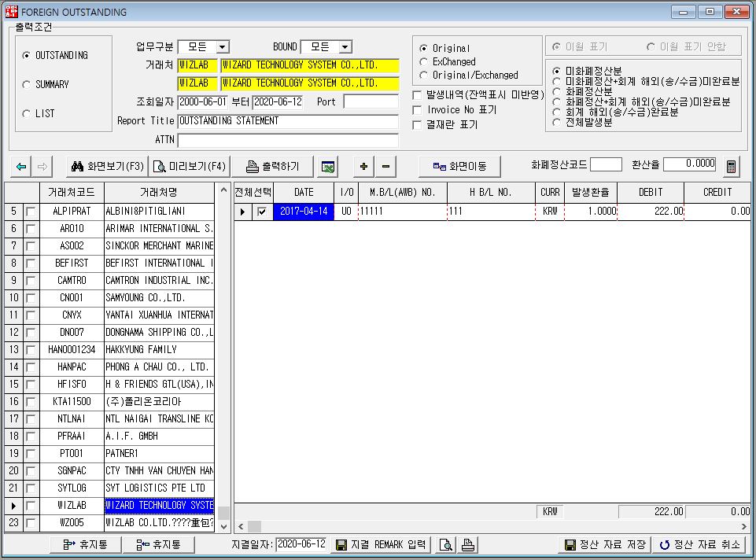The height and width of the screenshot is (560, 756).
Task: Click the DATE column header
Action: 304,192
